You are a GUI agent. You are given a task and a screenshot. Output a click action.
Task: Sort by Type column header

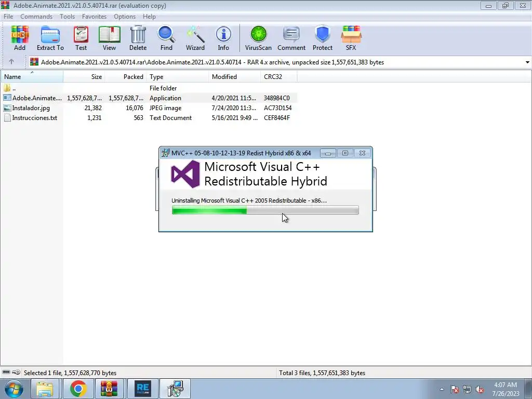(x=178, y=77)
